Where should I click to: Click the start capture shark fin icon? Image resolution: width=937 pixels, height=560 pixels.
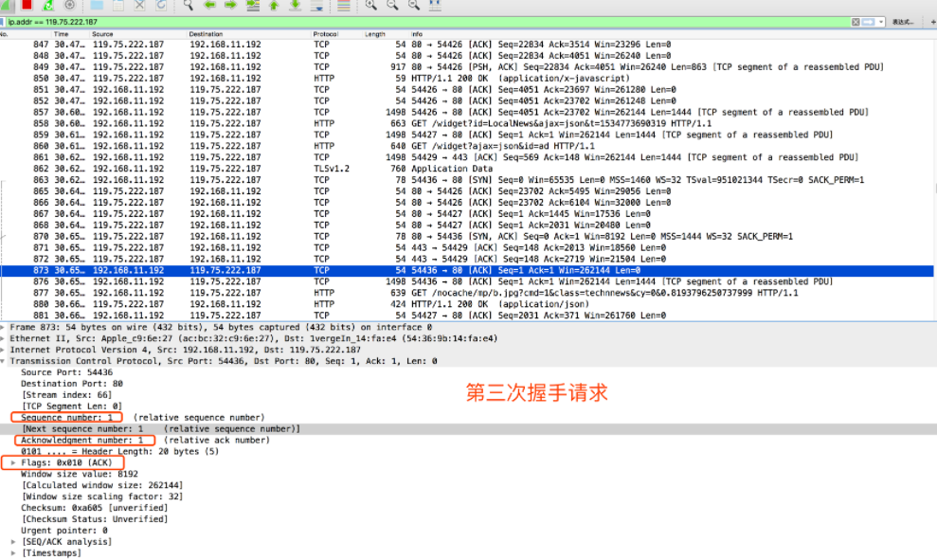(6, 5)
